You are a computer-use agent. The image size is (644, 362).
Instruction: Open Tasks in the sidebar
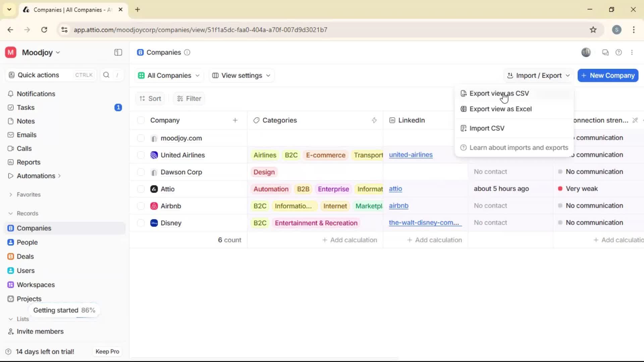(x=26, y=108)
